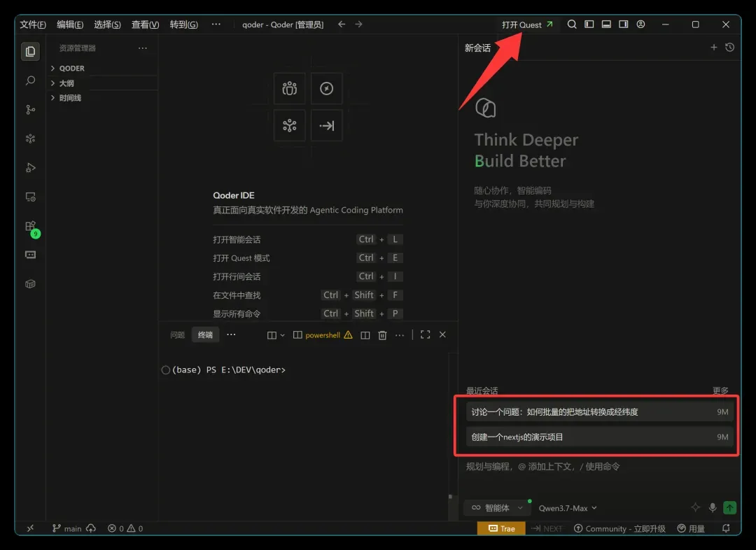Open the 编辑(E) menu

click(x=70, y=24)
